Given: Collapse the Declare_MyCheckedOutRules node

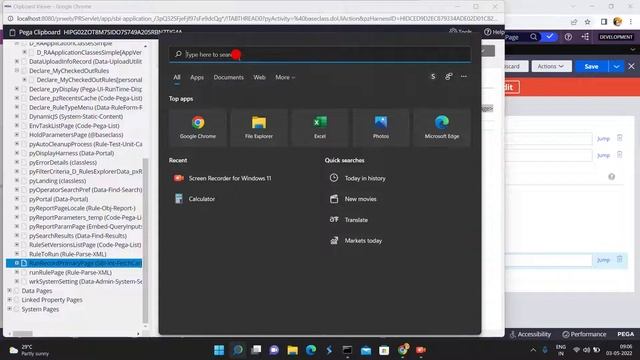Looking at the screenshot, I should (17, 71).
